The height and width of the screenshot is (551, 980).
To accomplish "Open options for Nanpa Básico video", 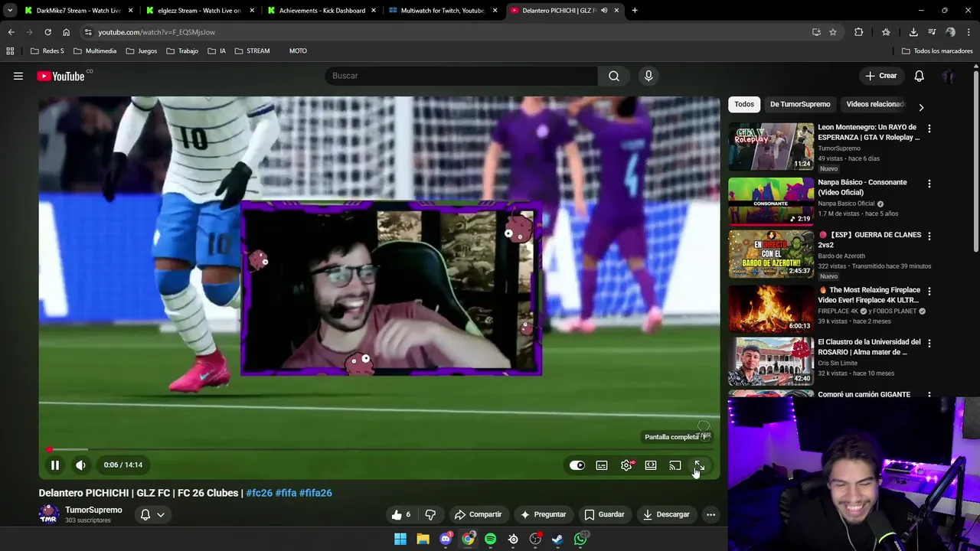I will pos(929,184).
